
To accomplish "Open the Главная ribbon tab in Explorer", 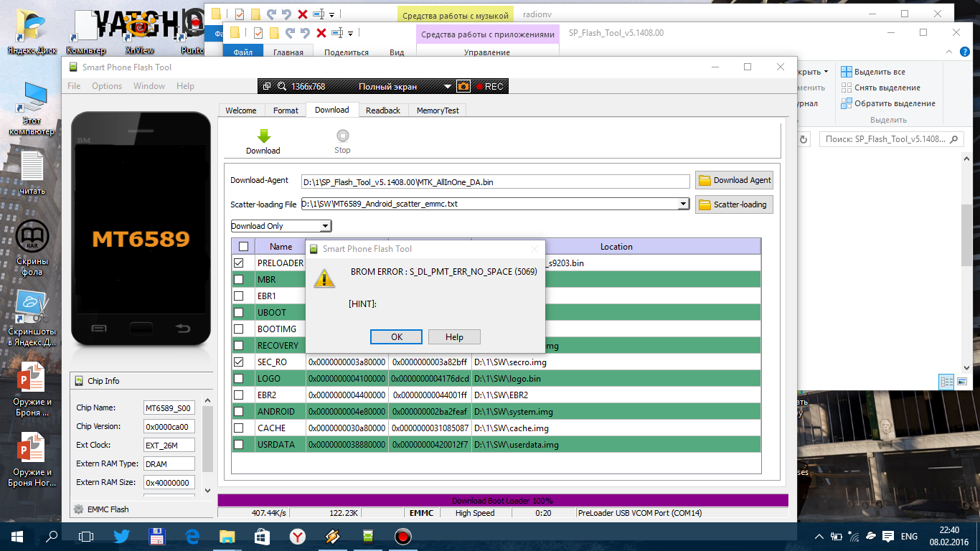I will click(x=288, y=52).
